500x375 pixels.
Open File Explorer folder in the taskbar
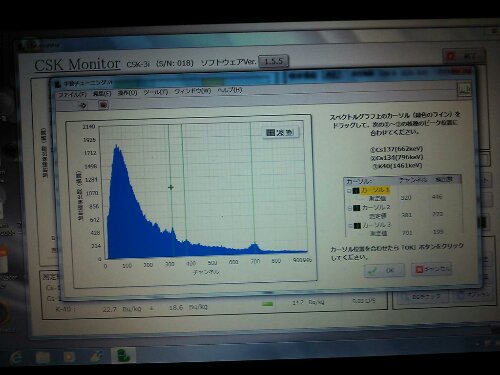(43, 357)
